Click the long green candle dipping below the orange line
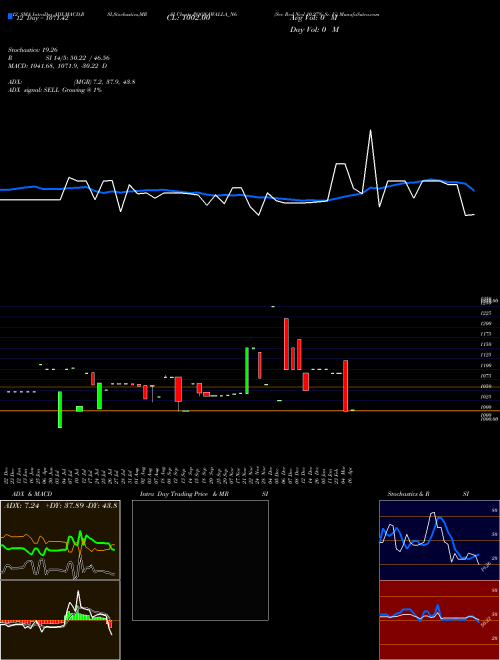Viewport: 500px width, 660px height. 60,410
